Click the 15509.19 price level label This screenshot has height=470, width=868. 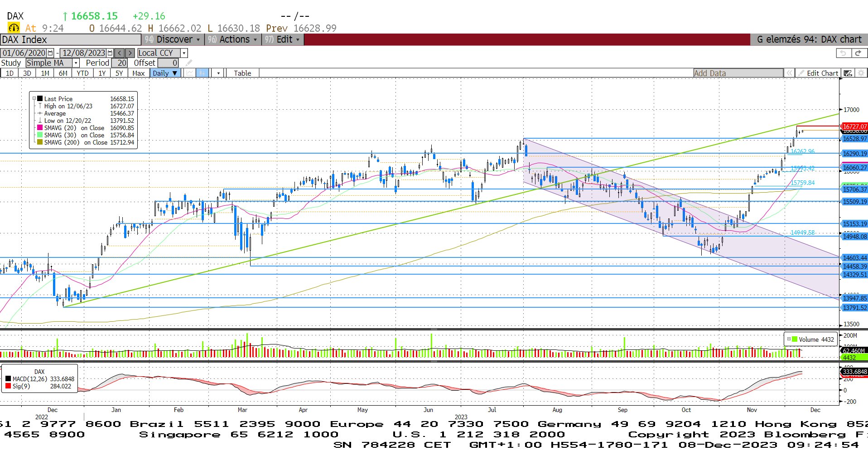click(854, 202)
